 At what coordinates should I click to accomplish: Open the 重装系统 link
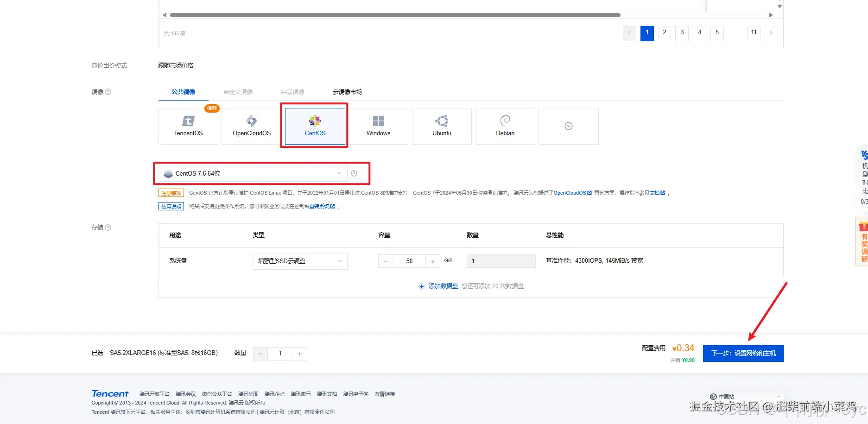(322, 206)
